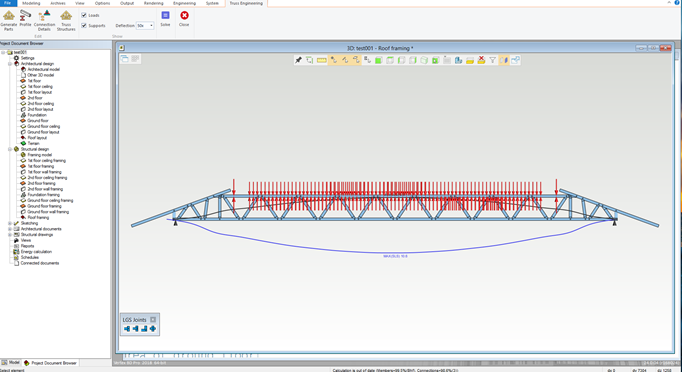Click the MAX deflection label below truss
Screen dimensions: 682x372
coord(395,256)
